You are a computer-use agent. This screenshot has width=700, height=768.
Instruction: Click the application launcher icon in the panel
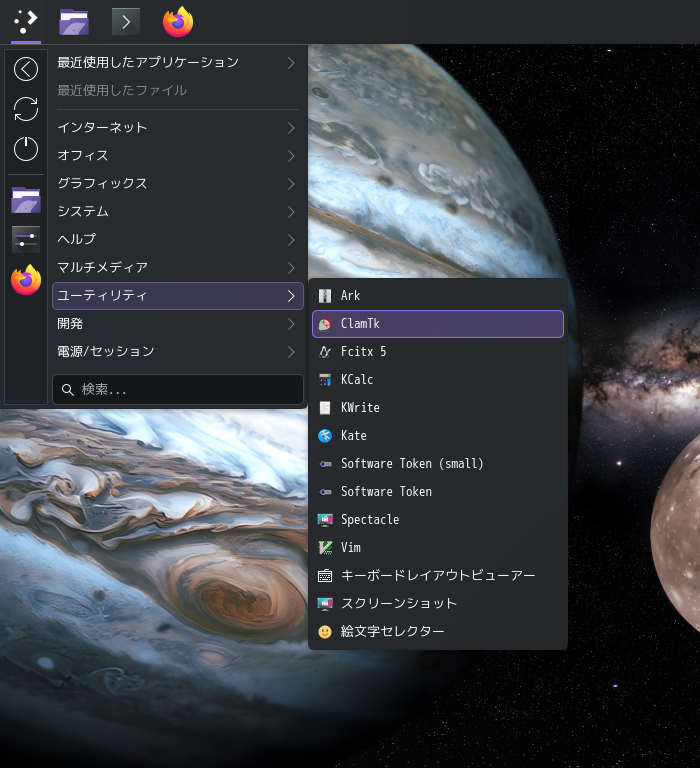(x=25, y=22)
